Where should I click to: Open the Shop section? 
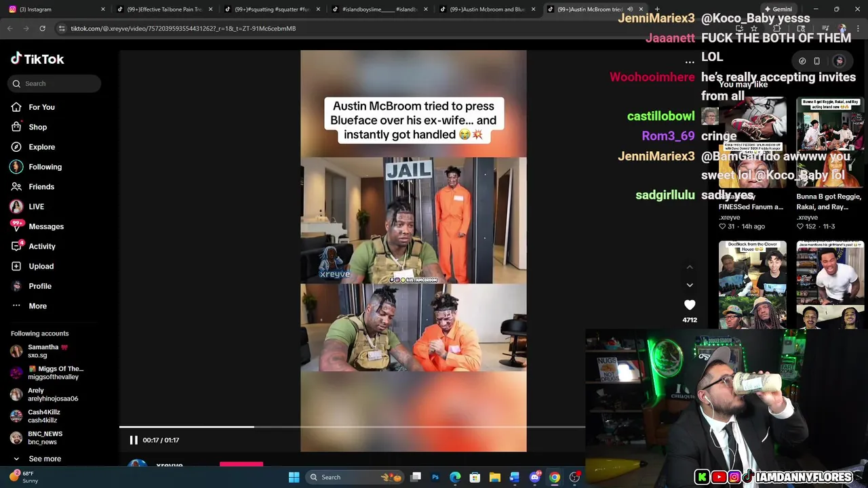tap(37, 127)
